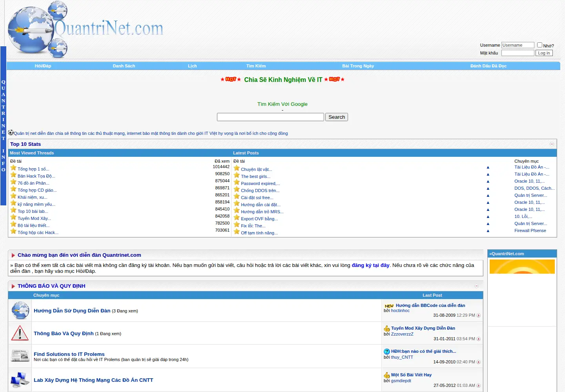Click the NEW icon beside Hướng dẫn BBCode
The height and width of the screenshot is (392, 565).
(389, 306)
